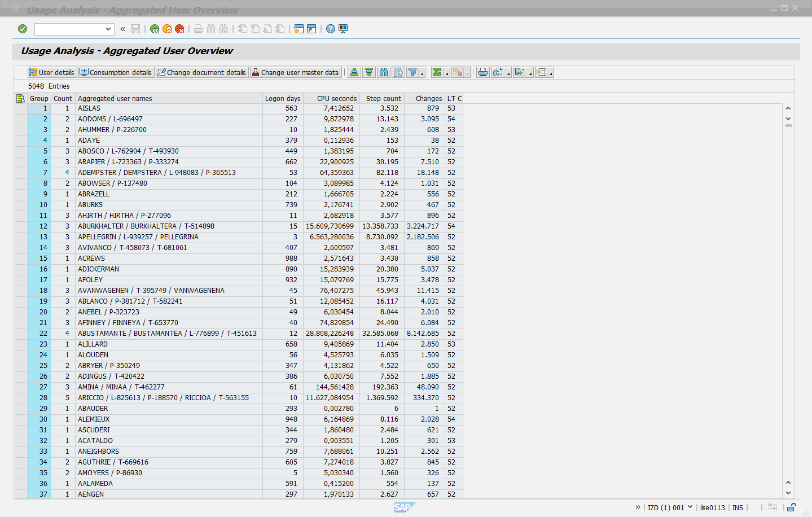Click the yellow Exit arrow icon
This screenshot has width=812, height=517.
(x=167, y=29)
